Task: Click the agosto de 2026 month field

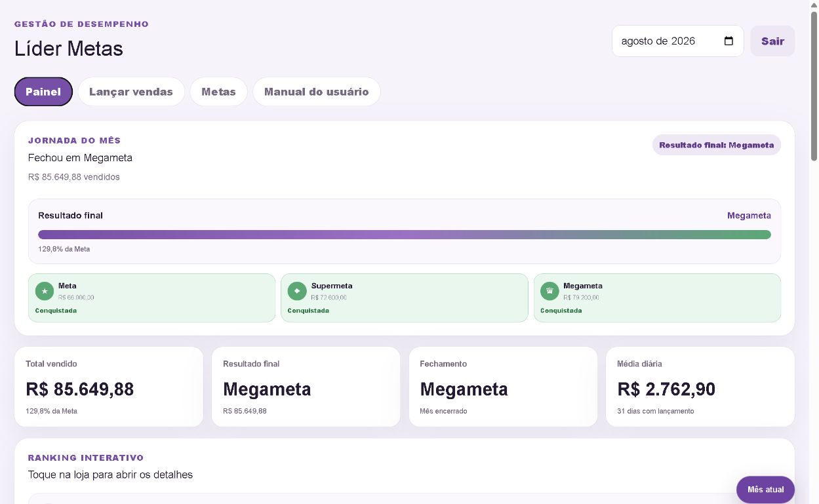Action: click(x=677, y=41)
